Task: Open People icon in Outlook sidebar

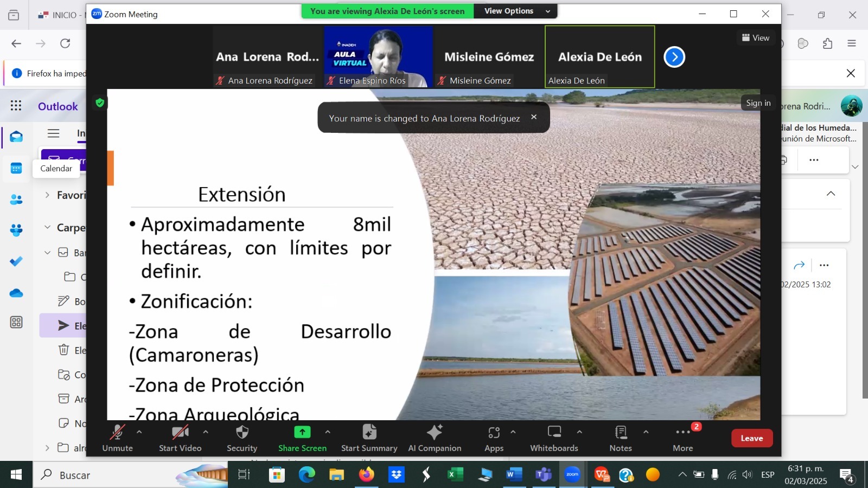Action: [x=16, y=200]
